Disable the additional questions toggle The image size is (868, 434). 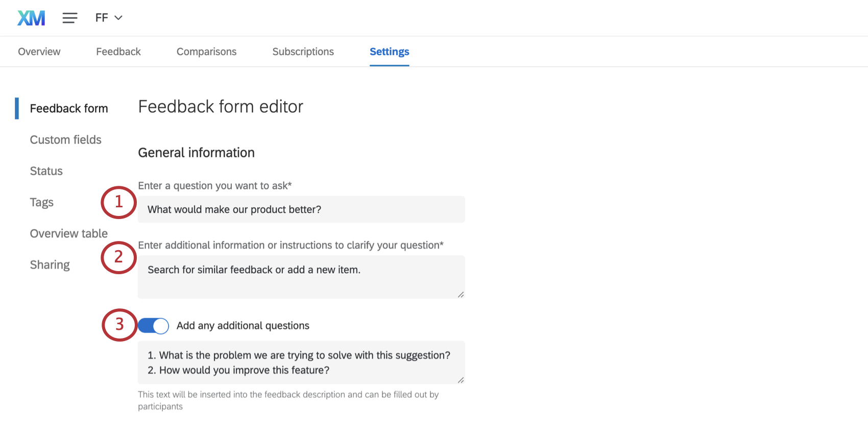click(153, 326)
